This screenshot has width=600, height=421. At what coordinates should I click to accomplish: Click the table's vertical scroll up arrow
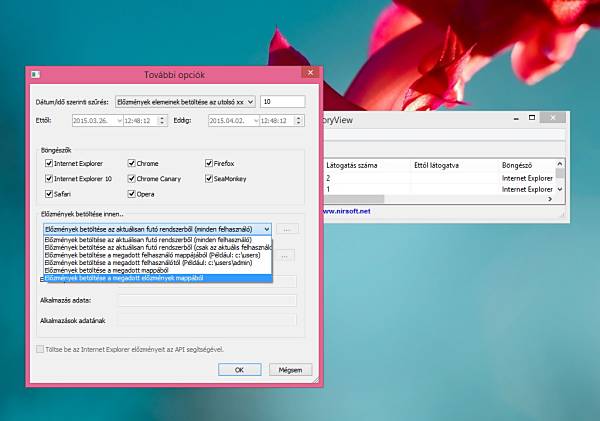[560, 164]
